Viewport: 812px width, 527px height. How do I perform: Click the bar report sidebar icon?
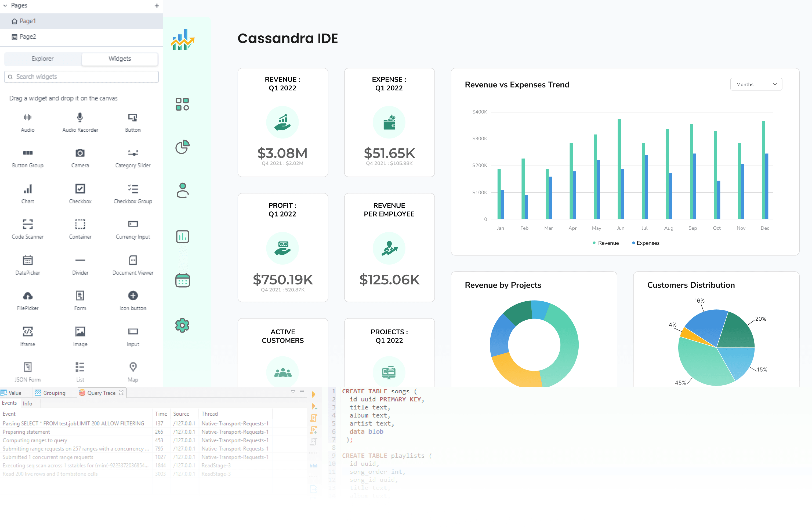[x=182, y=236]
